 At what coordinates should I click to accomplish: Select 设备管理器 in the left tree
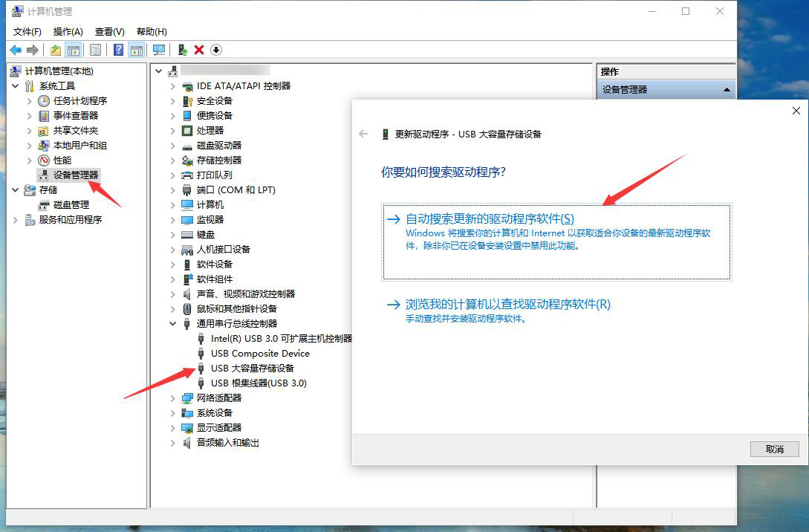(76, 175)
